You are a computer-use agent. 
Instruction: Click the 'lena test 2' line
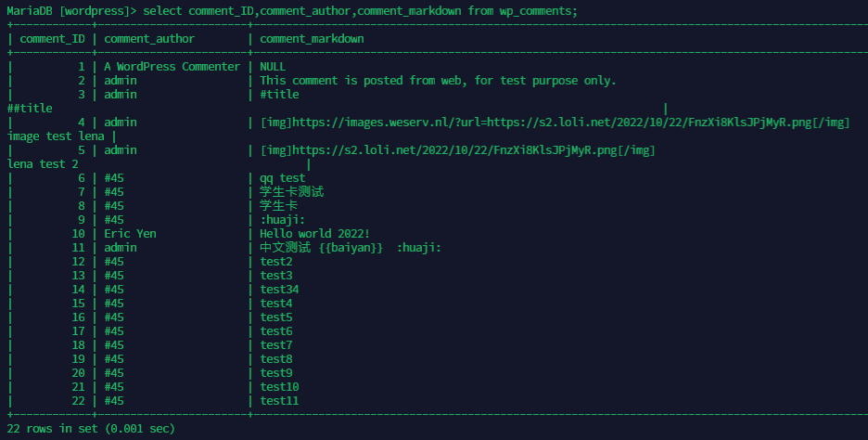coord(43,164)
